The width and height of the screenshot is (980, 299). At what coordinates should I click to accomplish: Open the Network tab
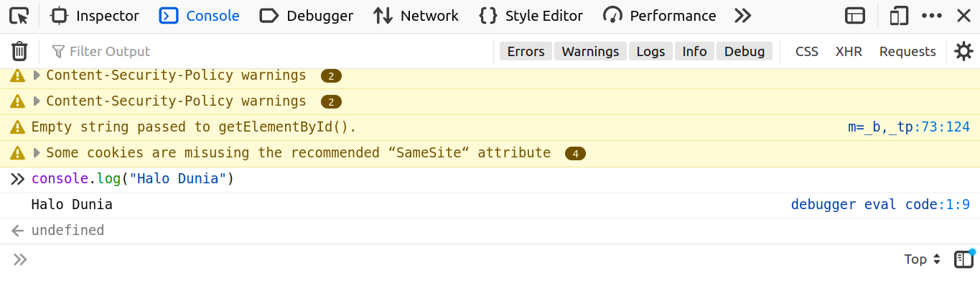[416, 16]
